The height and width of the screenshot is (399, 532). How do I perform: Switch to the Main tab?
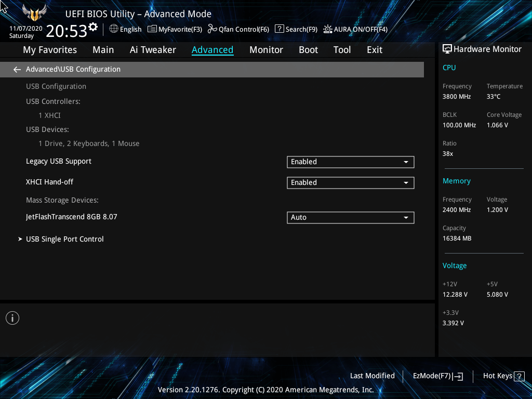click(103, 50)
